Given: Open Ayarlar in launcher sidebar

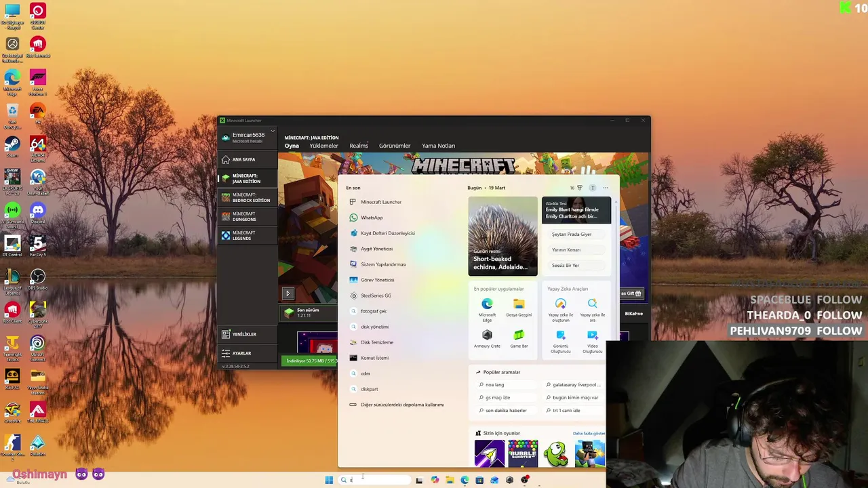Looking at the screenshot, I should tap(248, 353).
